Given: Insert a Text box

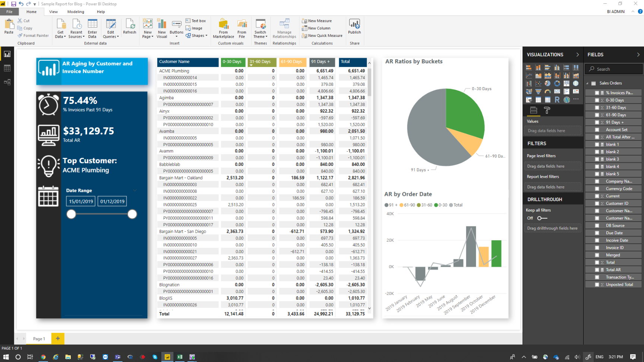Looking at the screenshot, I should (x=196, y=21).
